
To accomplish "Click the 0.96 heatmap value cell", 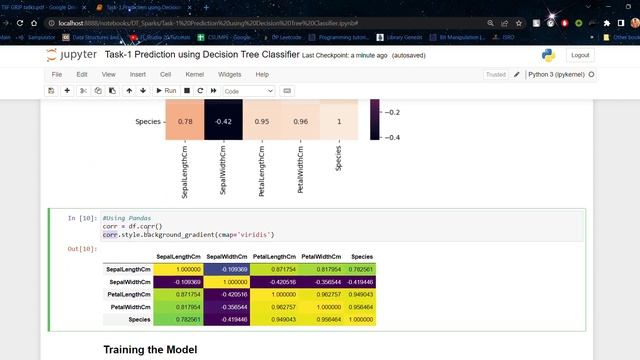I will 300,120.
